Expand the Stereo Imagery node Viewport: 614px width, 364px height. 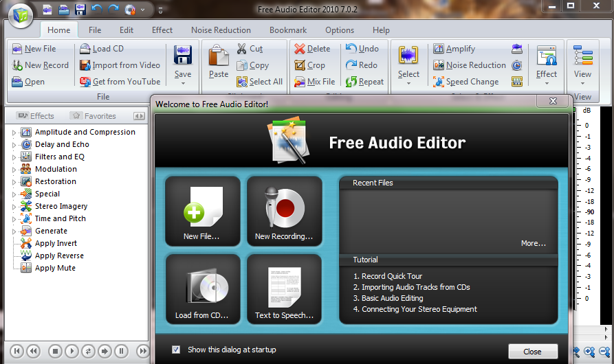[x=14, y=207]
